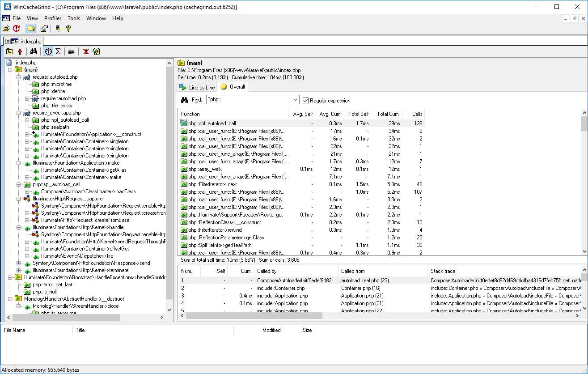Click the red up arrow icon
588x374 pixels.
(x=20, y=51)
